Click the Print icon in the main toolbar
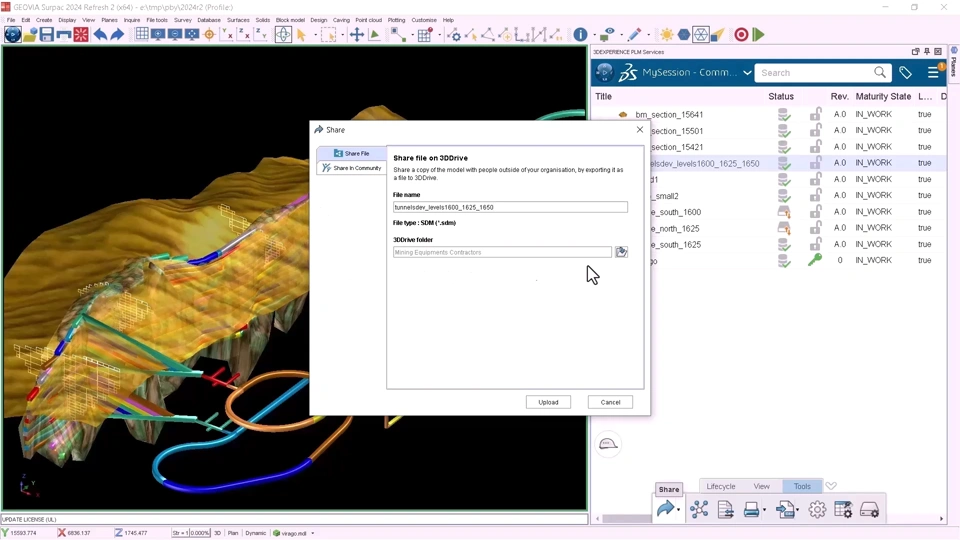The image size is (960, 540). (x=64, y=34)
